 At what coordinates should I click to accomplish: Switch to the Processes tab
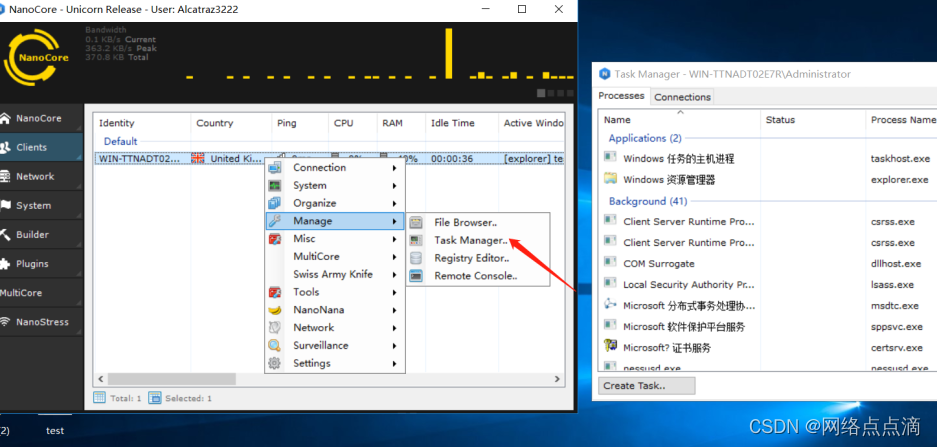point(621,96)
